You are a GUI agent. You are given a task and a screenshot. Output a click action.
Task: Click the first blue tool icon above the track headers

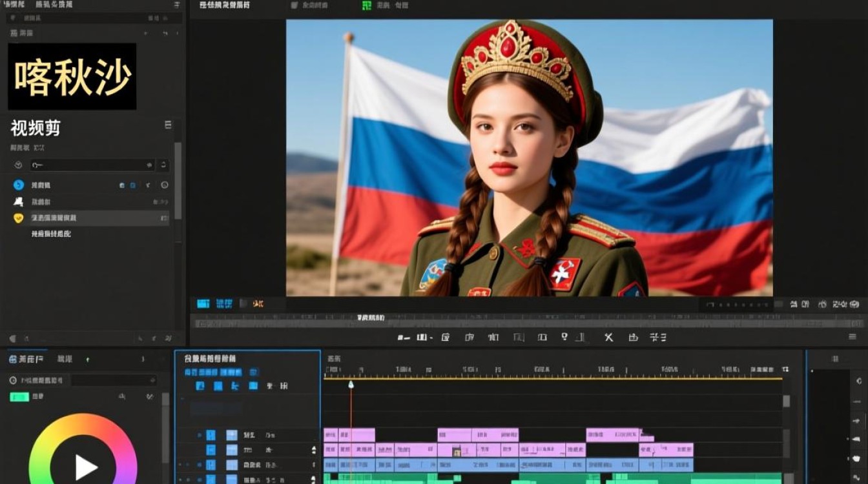tap(200, 386)
